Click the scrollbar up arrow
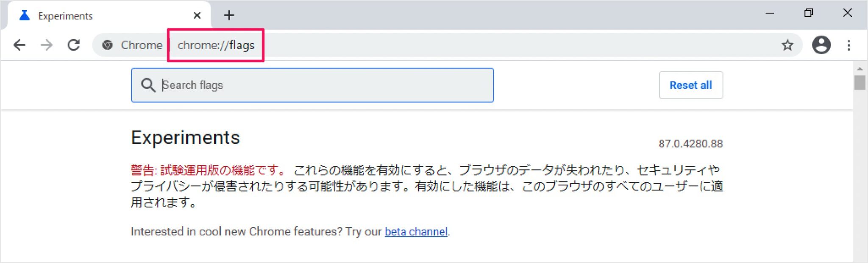The image size is (868, 263). 860,69
